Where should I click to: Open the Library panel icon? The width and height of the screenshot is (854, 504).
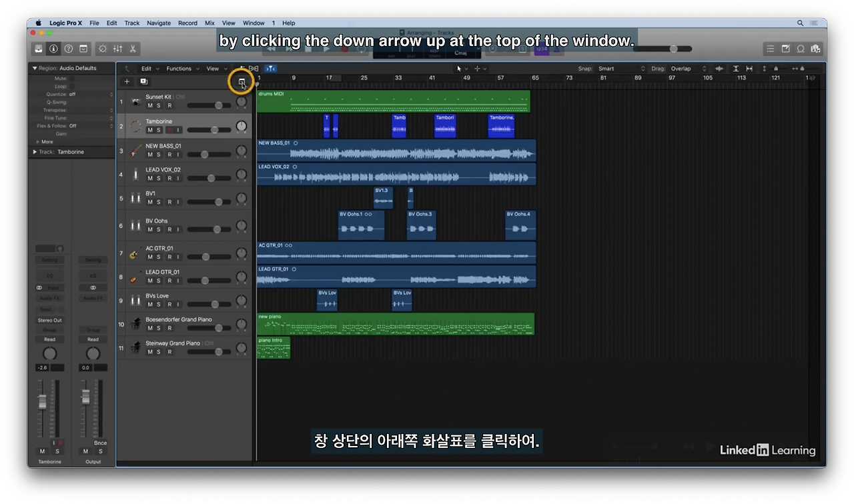click(x=39, y=49)
